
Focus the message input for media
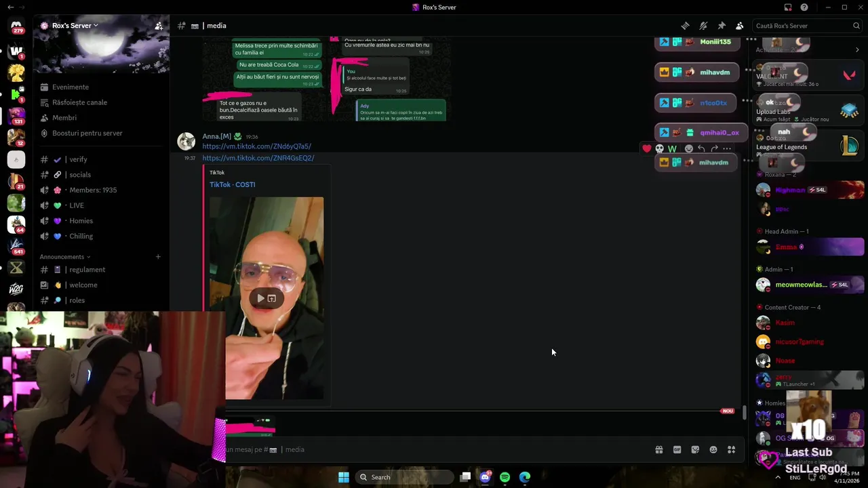click(434, 449)
